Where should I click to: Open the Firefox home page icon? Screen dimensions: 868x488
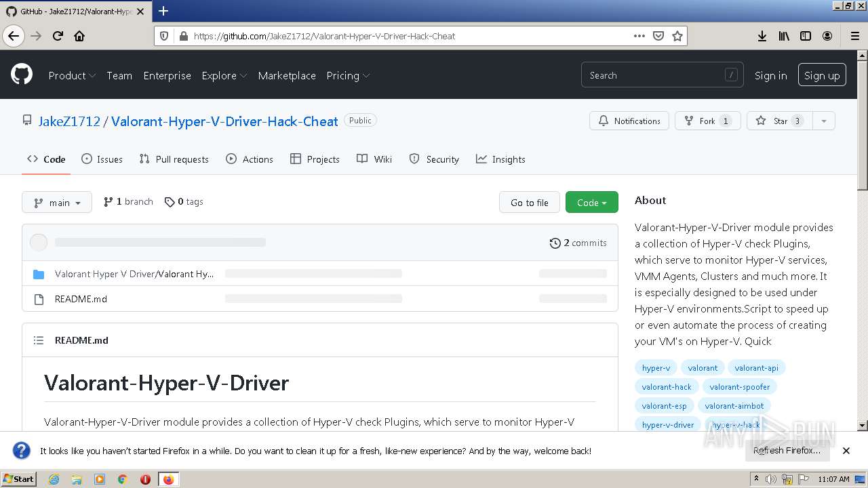(x=79, y=36)
